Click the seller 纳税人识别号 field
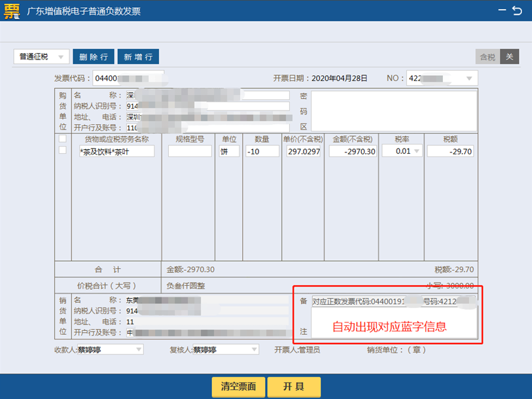Viewport: 532px width, 399px height. pyautogui.click(x=207, y=311)
